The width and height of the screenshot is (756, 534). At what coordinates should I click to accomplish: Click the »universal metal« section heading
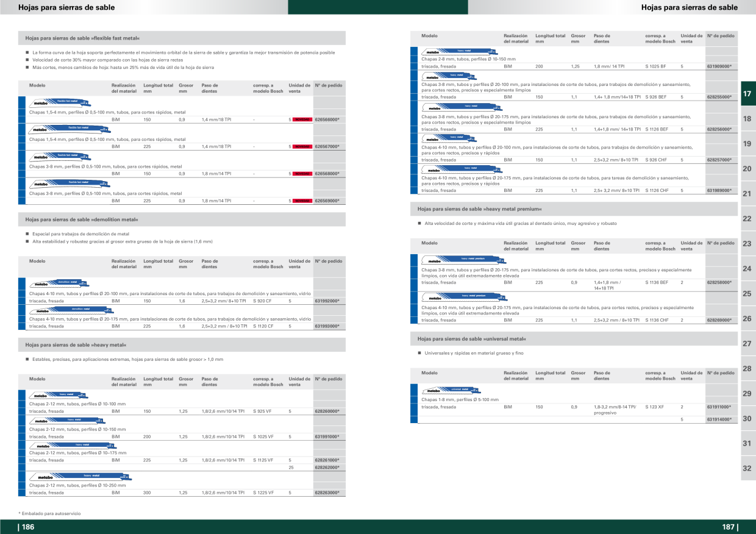tap(471, 339)
